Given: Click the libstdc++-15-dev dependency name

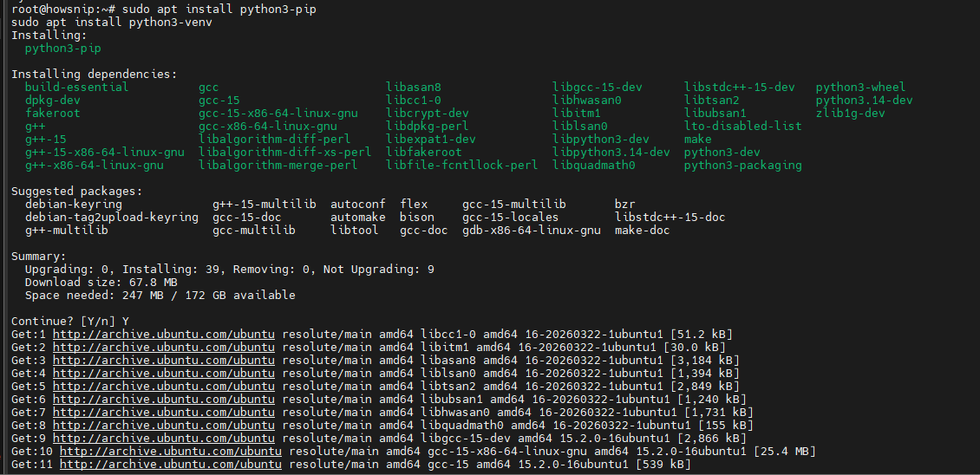Looking at the screenshot, I should point(740,88).
